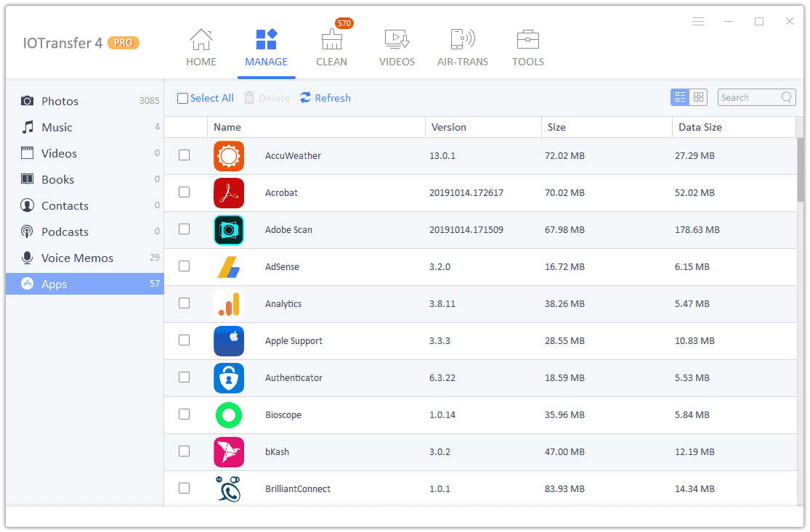Screen dimensions: 810x532
Task: Open Photos library in the sidebar
Action: [59, 101]
